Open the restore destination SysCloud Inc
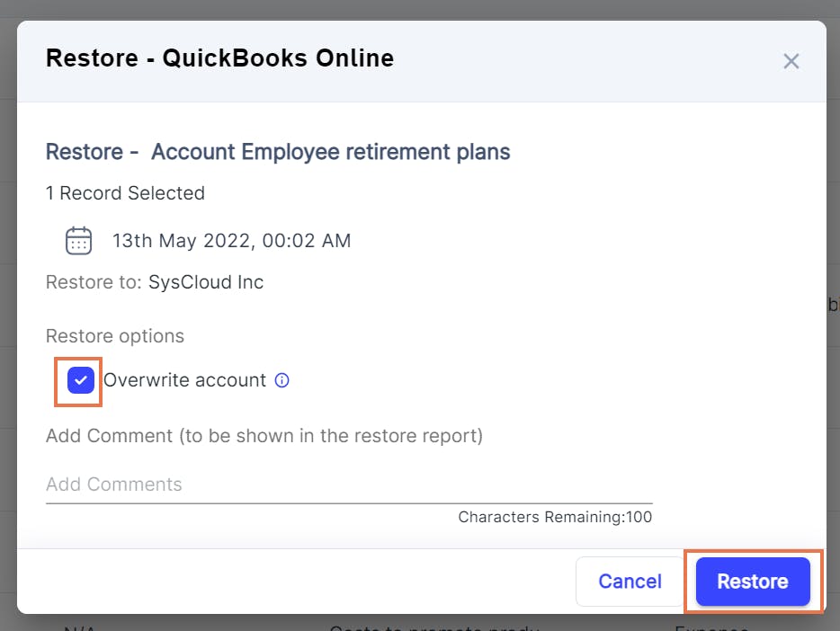840x631 pixels. pos(206,282)
